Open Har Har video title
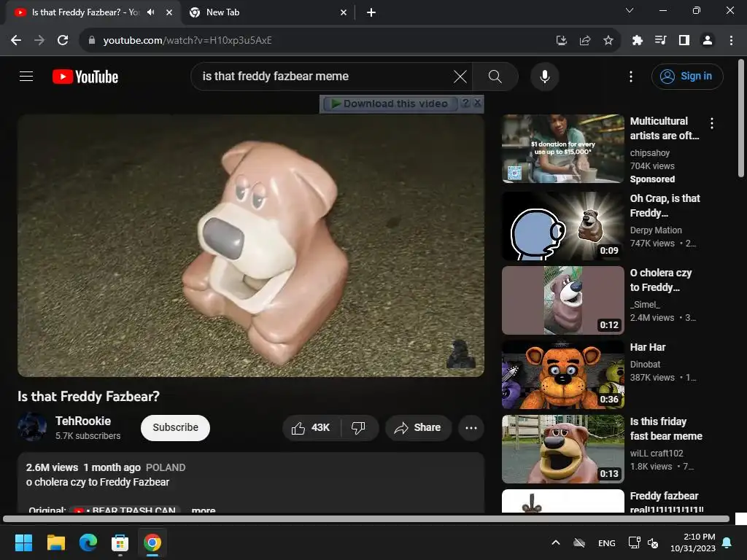 pos(648,347)
